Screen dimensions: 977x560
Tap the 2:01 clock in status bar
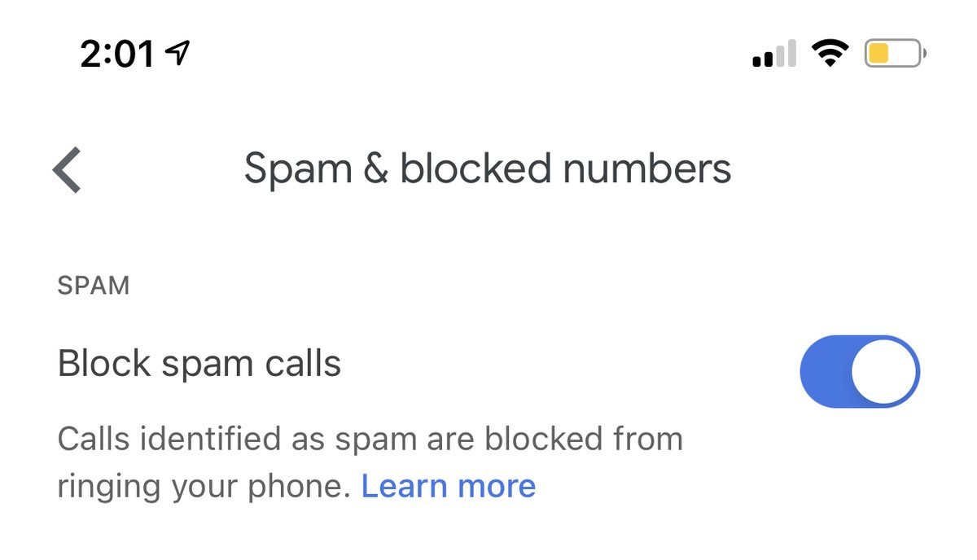pos(117,55)
